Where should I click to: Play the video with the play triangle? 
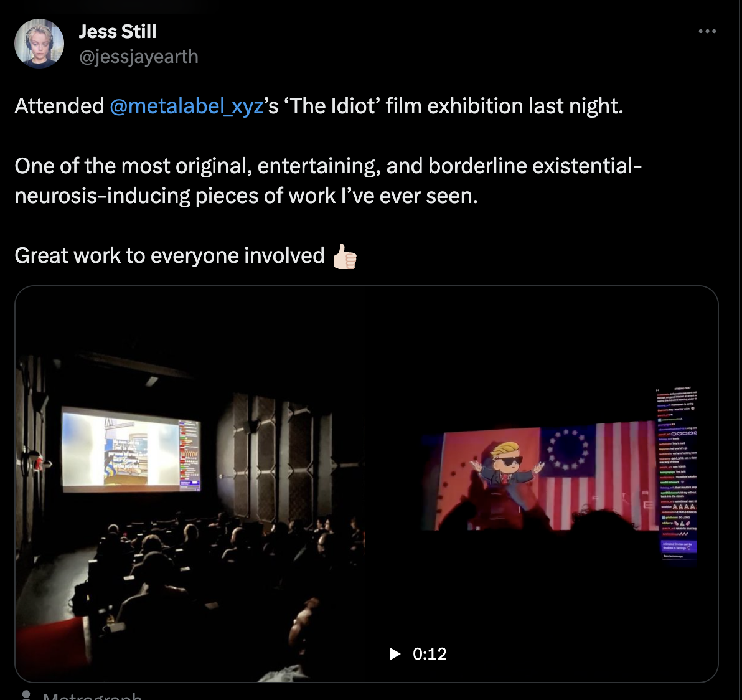(395, 654)
